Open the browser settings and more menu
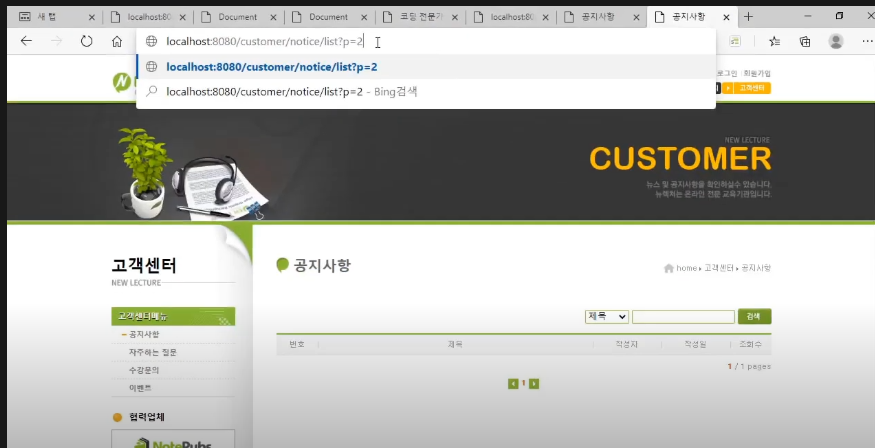Viewport: 875px width, 448px height. point(867,41)
